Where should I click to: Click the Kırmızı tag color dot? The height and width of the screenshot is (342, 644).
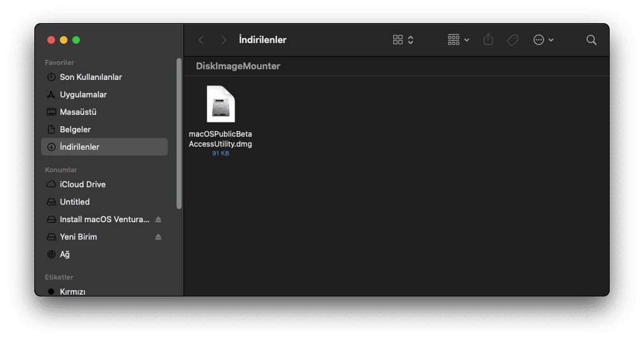tap(51, 291)
